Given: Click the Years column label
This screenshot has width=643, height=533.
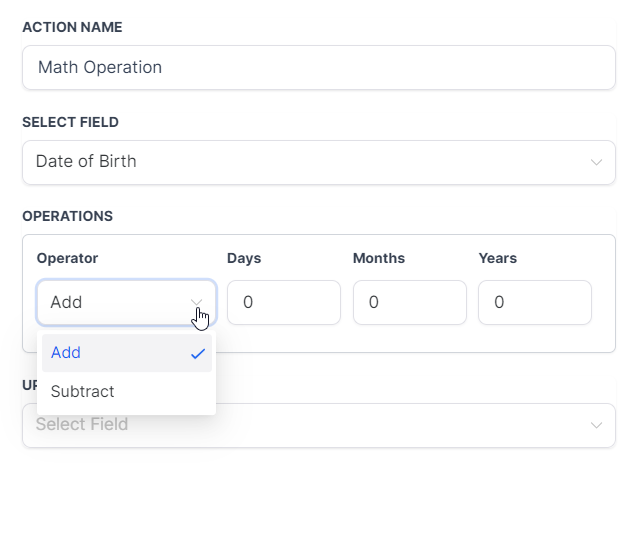Looking at the screenshot, I should pos(498,258).
